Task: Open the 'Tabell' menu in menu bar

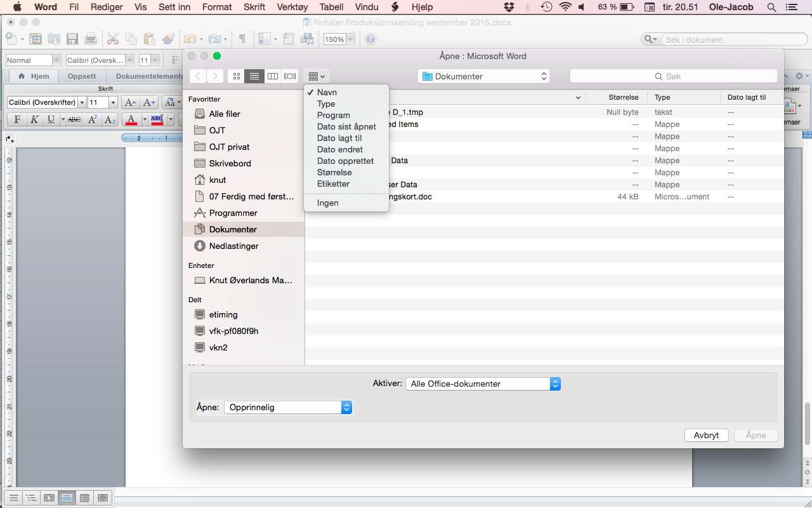Action: [x=332, y=7]
